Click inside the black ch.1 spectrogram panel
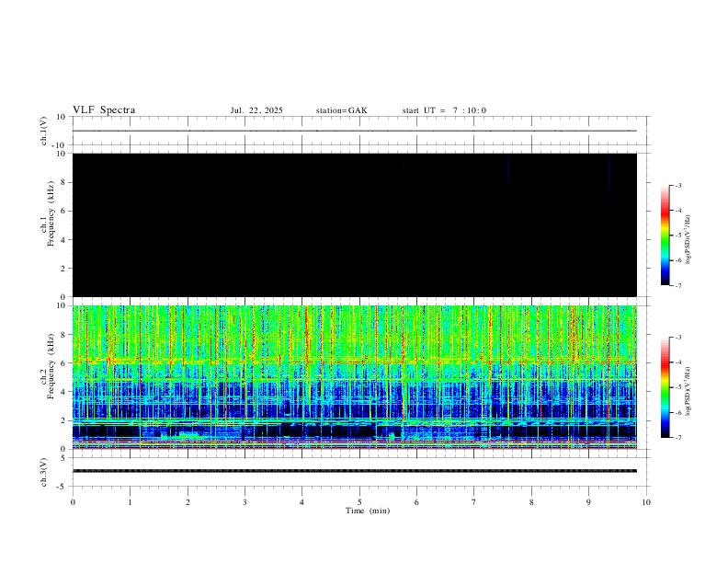This screenshot has height=563, width=728. click(x=355, y=224)
